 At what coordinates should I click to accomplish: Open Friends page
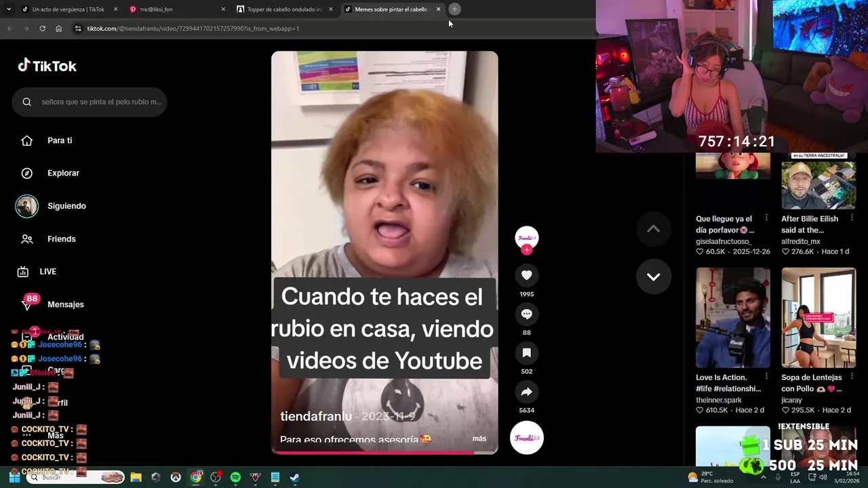(61, 239)
